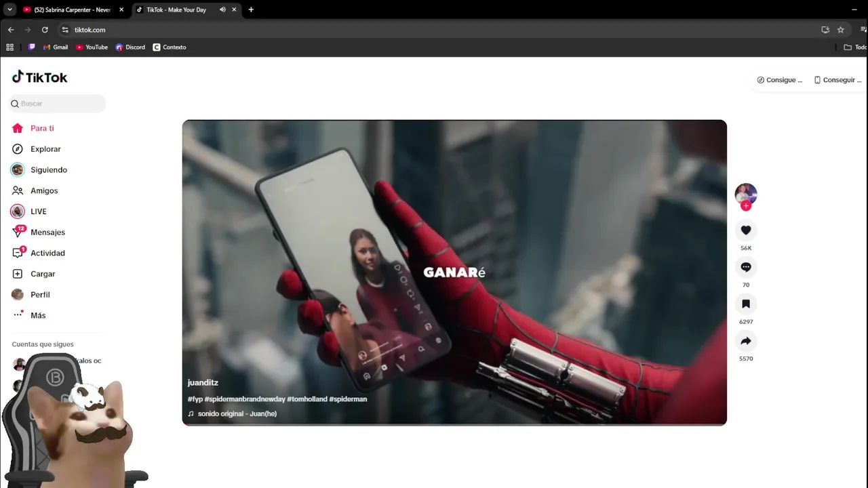Open the Explorar compass icon
Viewport: 868px width, 488px height.
click(18, 149)
